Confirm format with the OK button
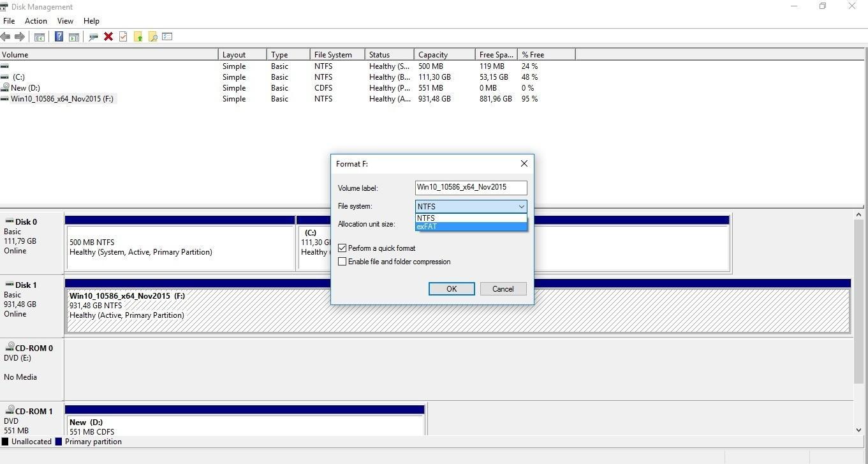 (452, 289)
